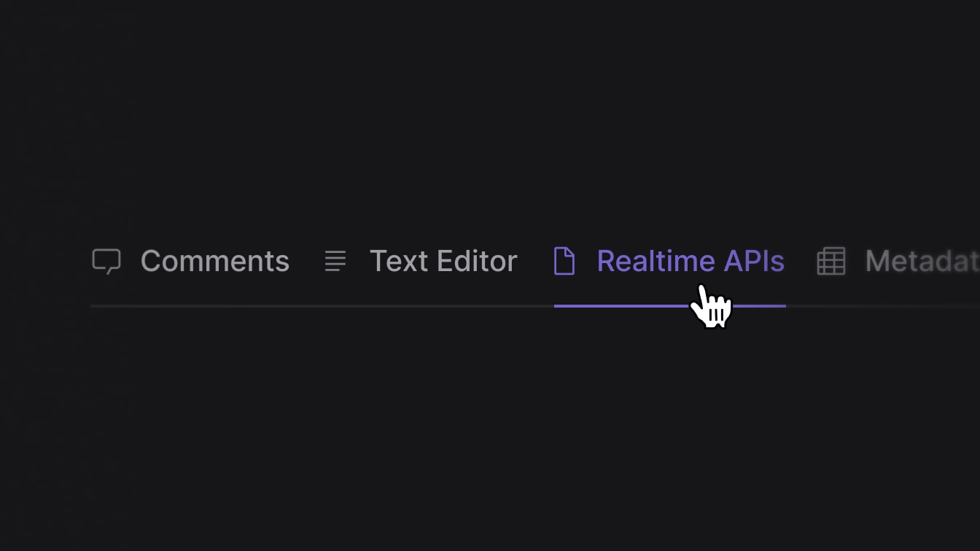Click the gray divider line under the tabs
Screen dimensions: 980x551
pyautogui.click(x=292, y=306)
